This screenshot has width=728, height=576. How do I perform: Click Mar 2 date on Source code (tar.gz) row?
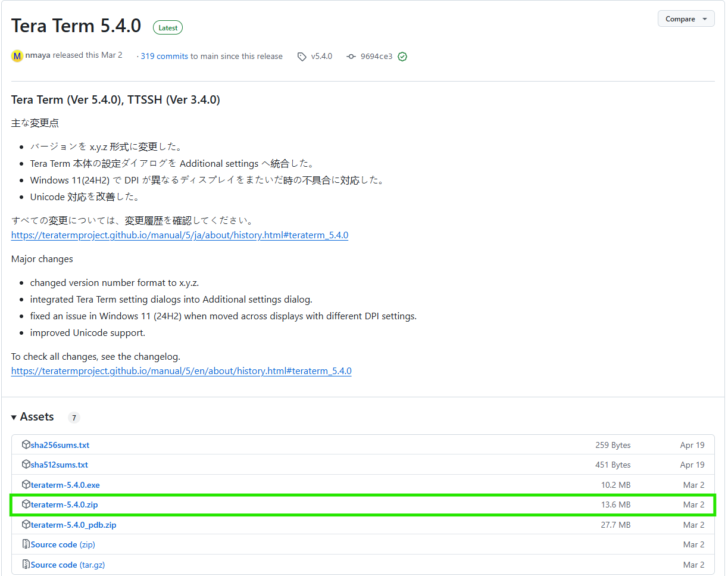point(693,565)
